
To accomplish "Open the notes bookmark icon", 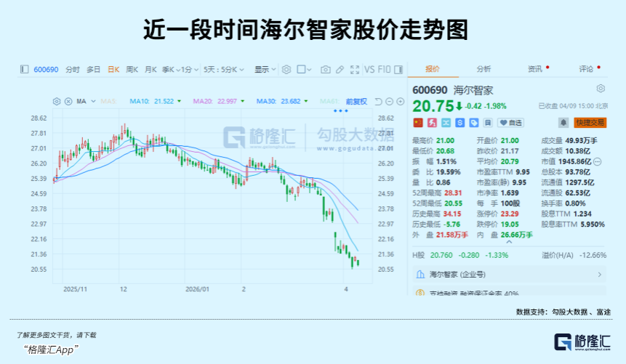I will tap(488, 123).
